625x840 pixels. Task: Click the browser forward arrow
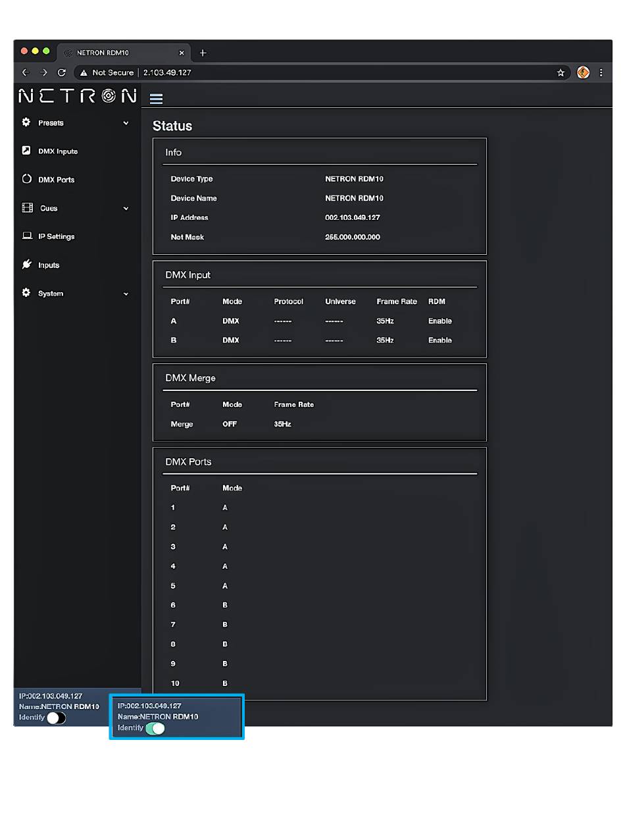pyautogui.click(x=44, y=72)
